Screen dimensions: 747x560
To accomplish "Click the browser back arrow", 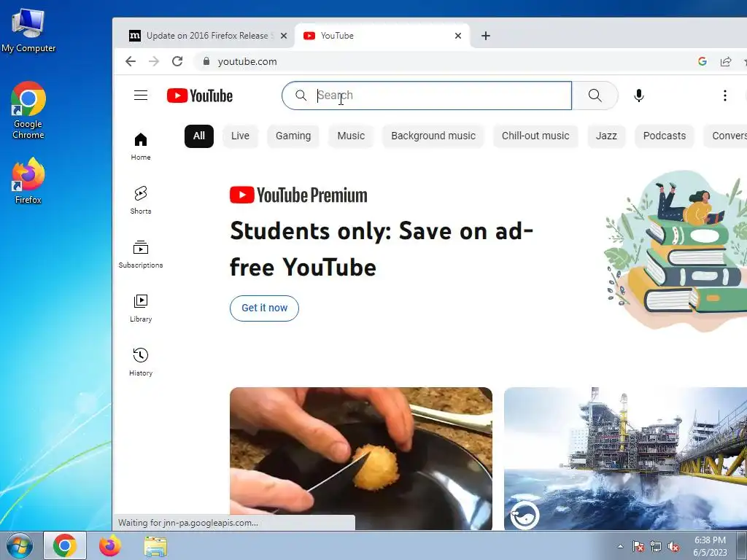I will (130, 61).
